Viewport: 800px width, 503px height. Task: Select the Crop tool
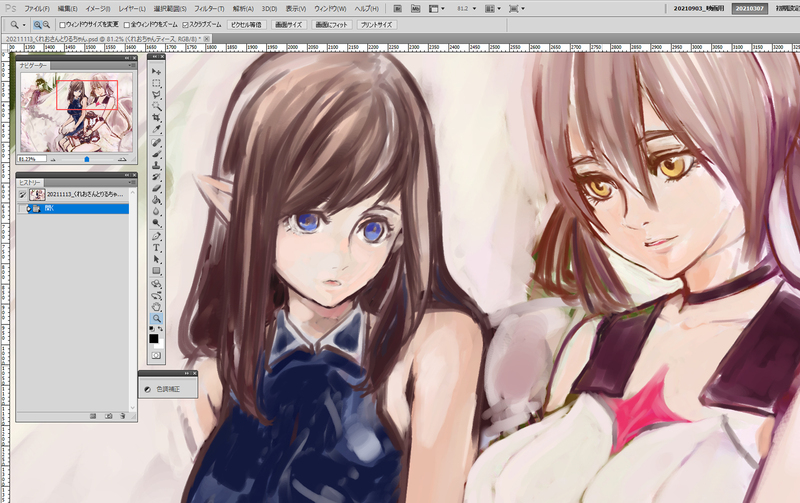pos(157,117)
